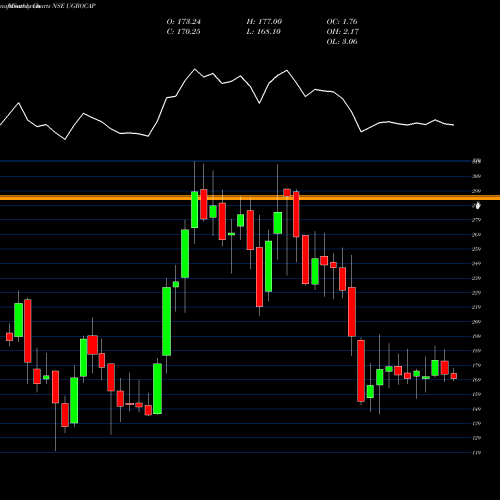500x500 pixels.
Task: Click the 229 price axis label
Action: [477, 293]
